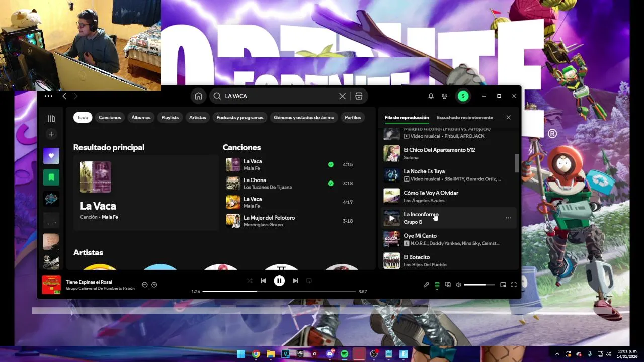Click the plus Create button in the sidebar

51,134
